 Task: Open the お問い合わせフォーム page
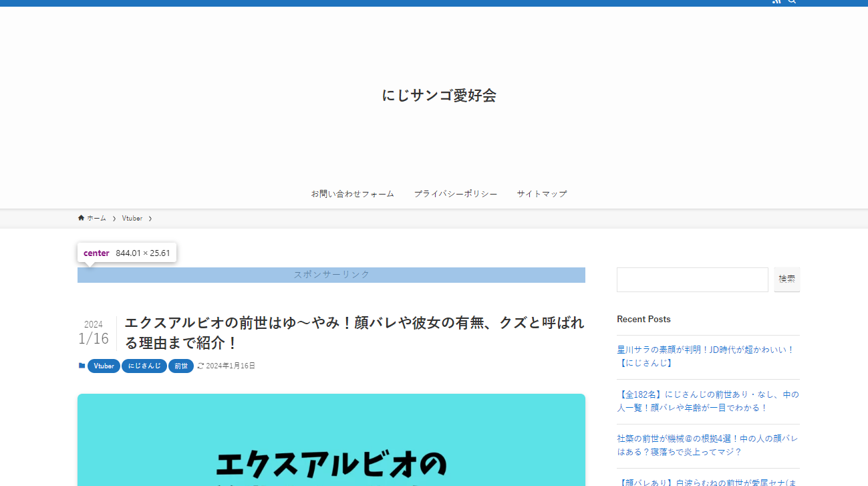tap(353, 193)
